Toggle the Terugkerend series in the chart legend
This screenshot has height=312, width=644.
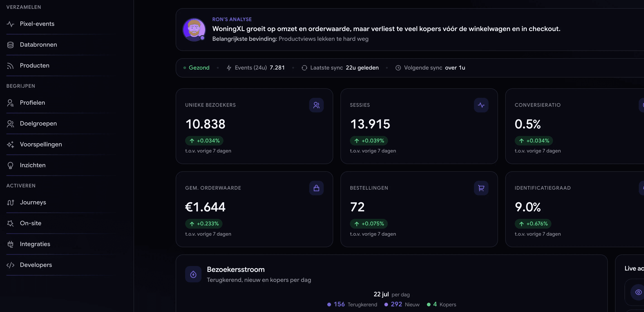coord(352,305)
